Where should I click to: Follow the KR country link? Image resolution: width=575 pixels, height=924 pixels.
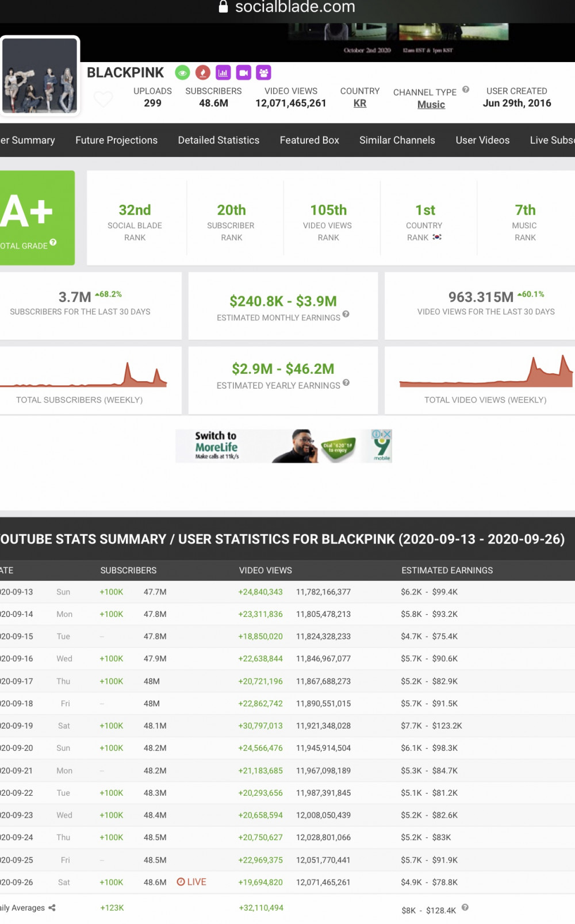360,103
